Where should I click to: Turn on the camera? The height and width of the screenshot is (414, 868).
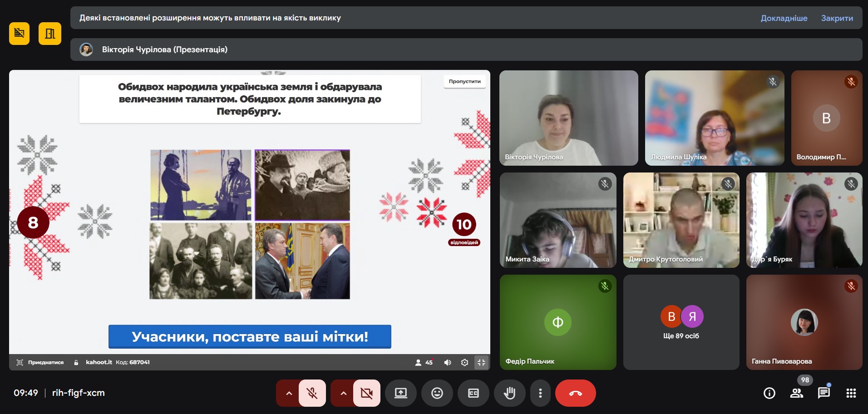click(x=367, y=393)
